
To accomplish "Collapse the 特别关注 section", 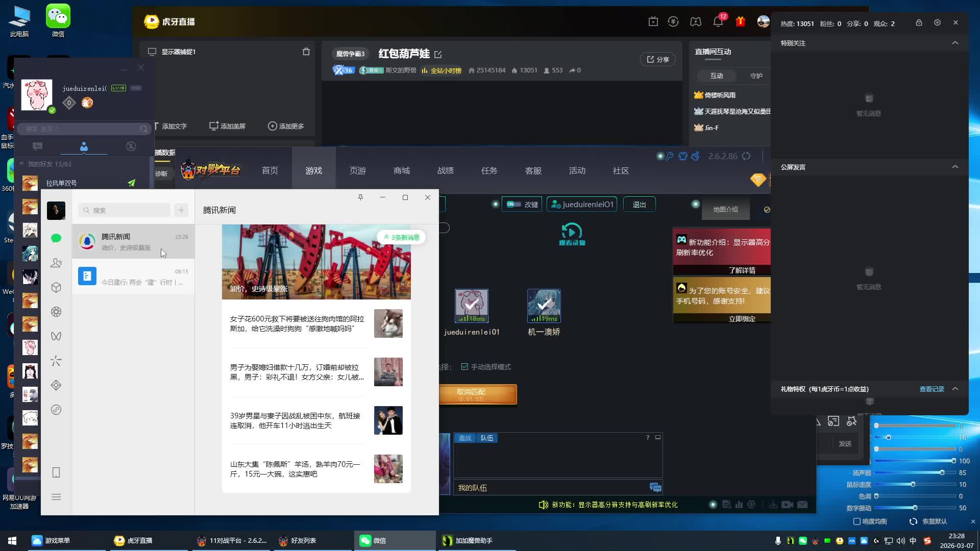I will coord(955,43).
